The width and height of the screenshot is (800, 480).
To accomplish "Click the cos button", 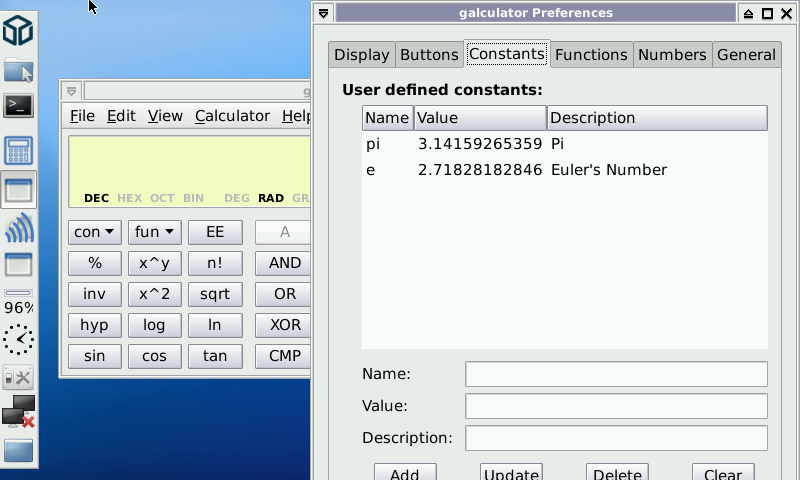I will pyautogui.click(x=155, y=356).
